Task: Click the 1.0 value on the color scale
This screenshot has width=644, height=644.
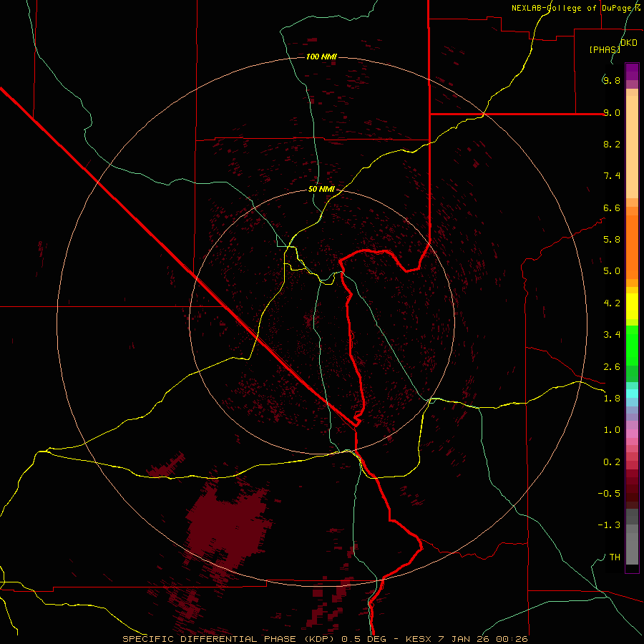Action: click(x=612, y=430)
